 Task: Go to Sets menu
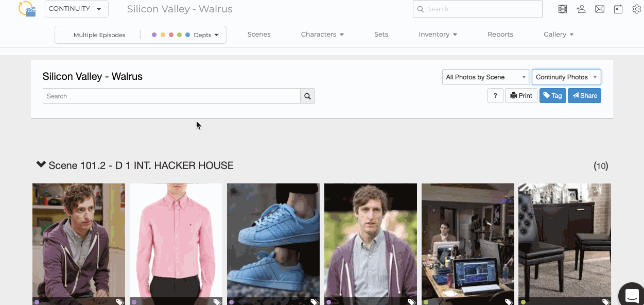[x=381, y=34]
